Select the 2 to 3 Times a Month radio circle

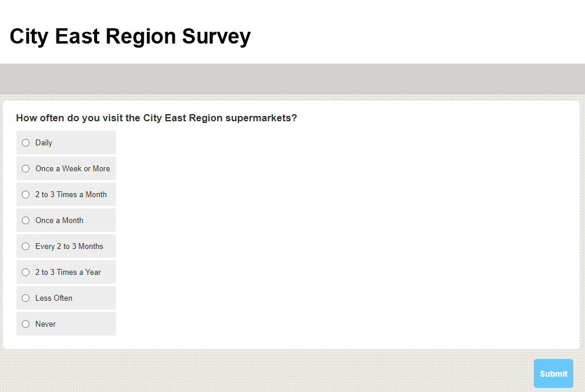[x=25, y=194]
